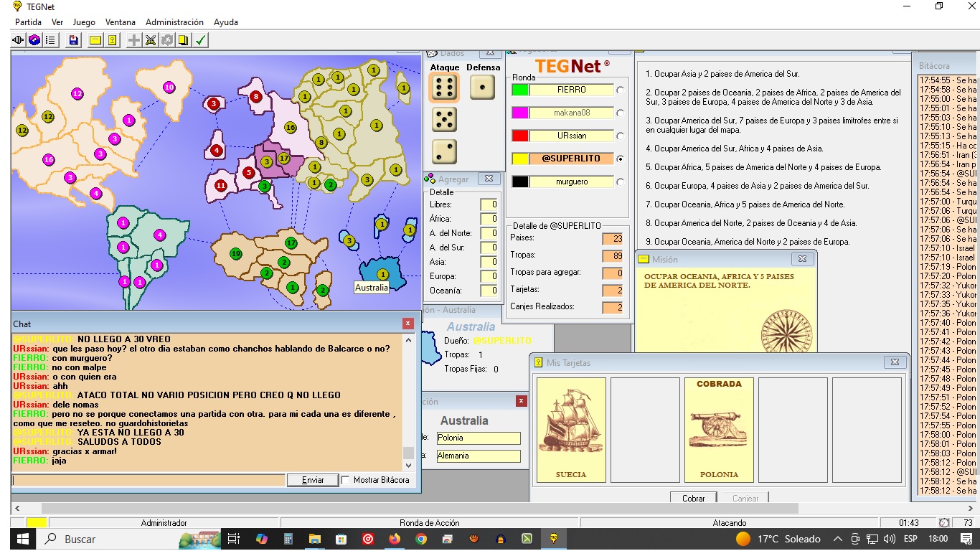Click the attack die showing five
Viewport: 980px width, 551px height.
pos(444,120)
